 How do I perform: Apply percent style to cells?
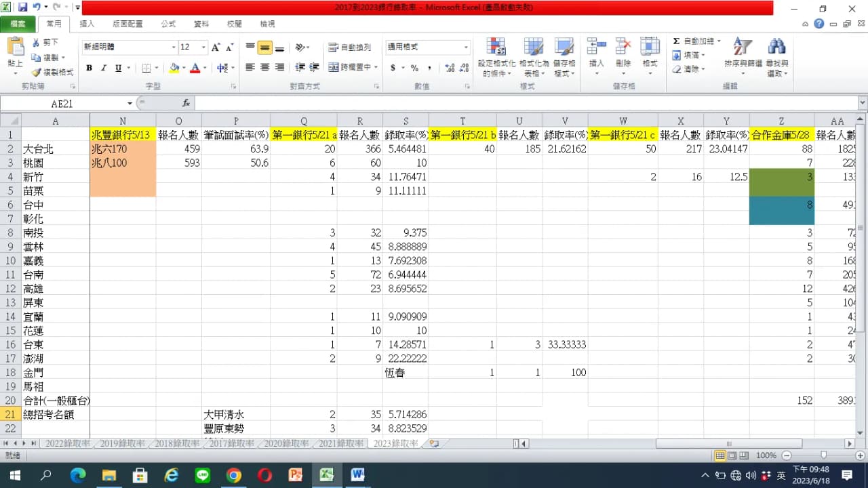coord(414,68)
